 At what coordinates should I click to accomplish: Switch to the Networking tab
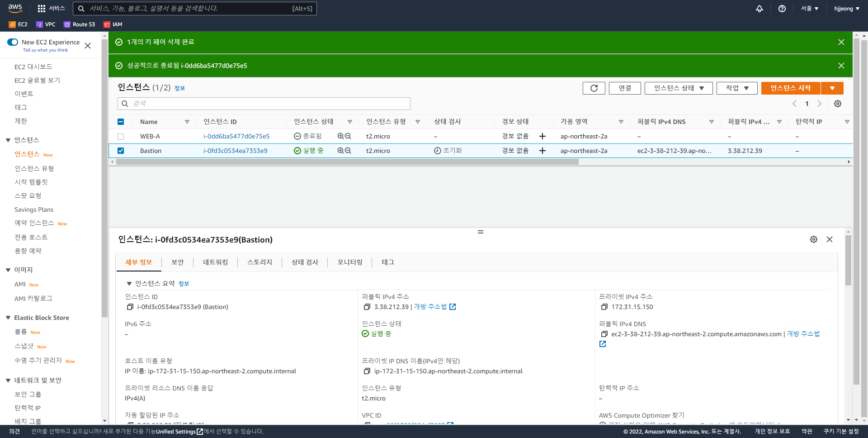(x=216, y=262)
